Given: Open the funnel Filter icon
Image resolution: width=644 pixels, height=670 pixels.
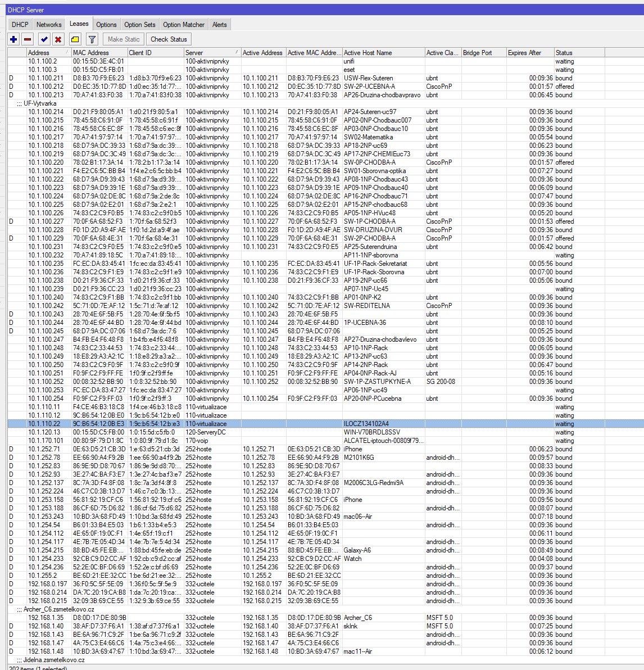Looking at the screenshot, I should pyautogui.click(x=92, y=39).
